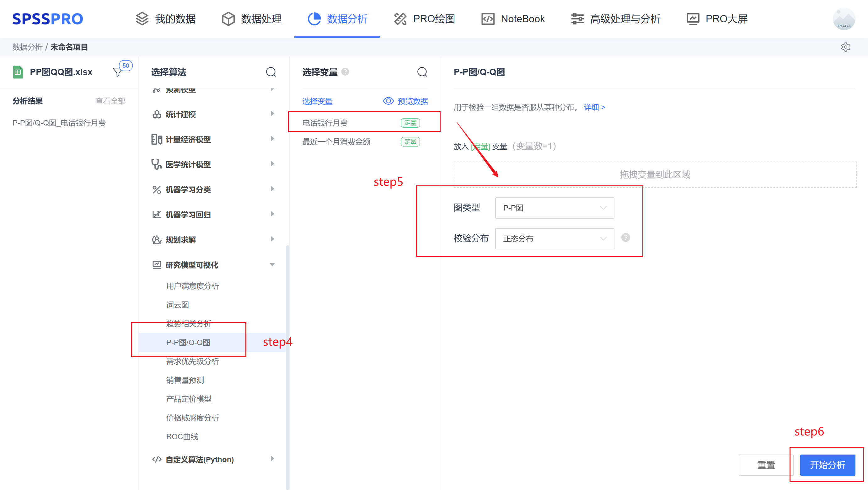Switch to 数据处理 tab

click(252, 19)
